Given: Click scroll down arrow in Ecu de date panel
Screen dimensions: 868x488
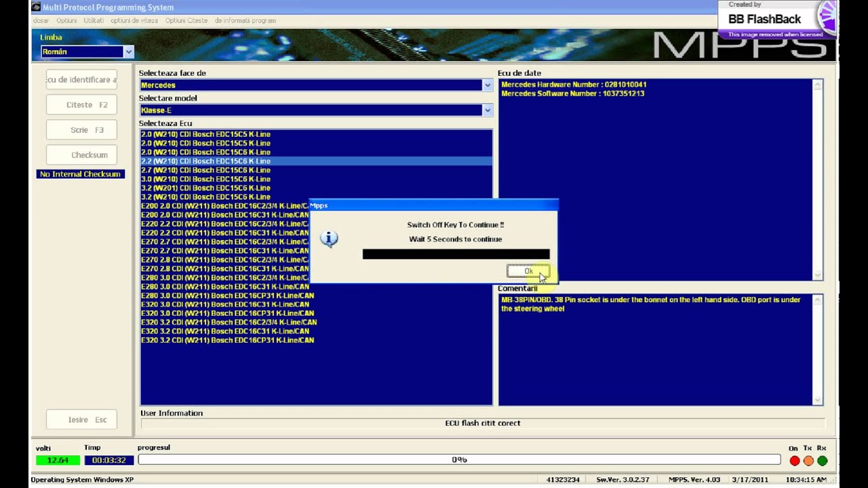Looking at the screenshot, I should (x=817, y=275).
